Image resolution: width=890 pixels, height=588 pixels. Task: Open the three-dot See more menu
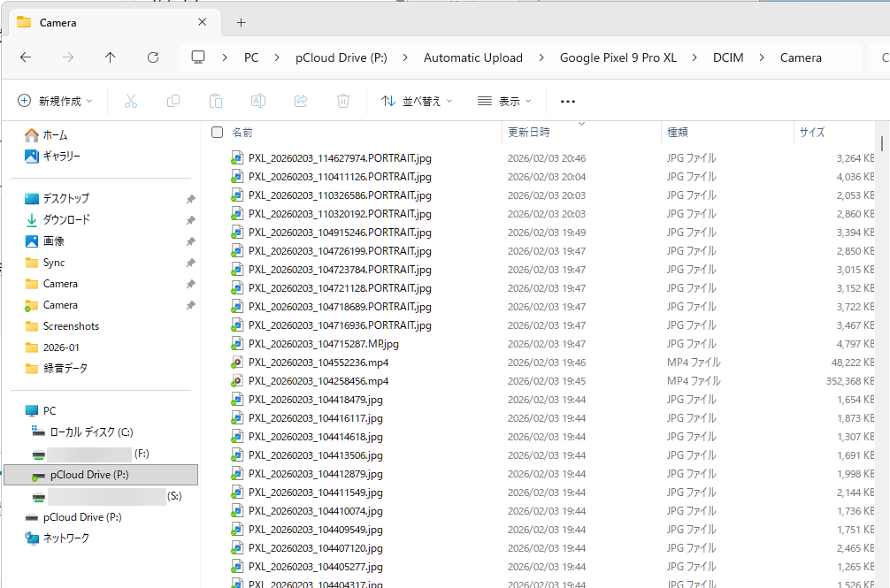(x=568, y=102)
